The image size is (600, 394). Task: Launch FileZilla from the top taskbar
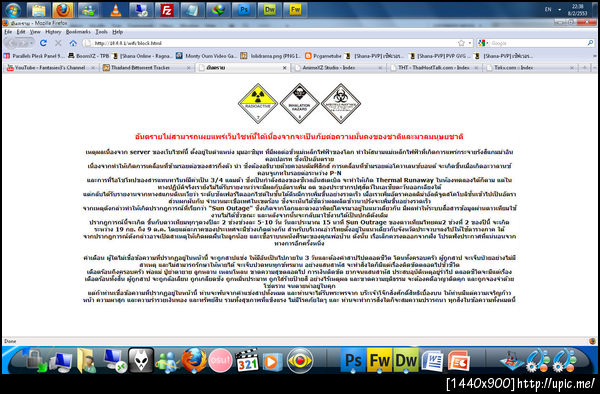pos(166,10)
